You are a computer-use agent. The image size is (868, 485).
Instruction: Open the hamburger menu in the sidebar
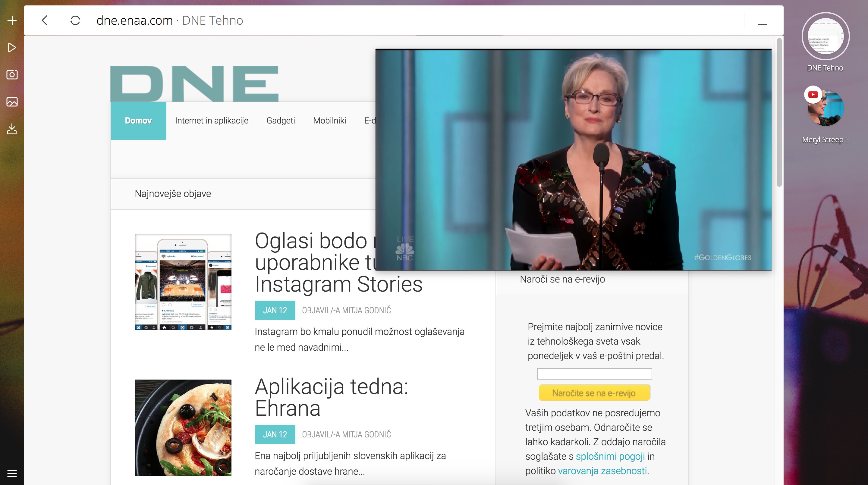click(12, 474)
